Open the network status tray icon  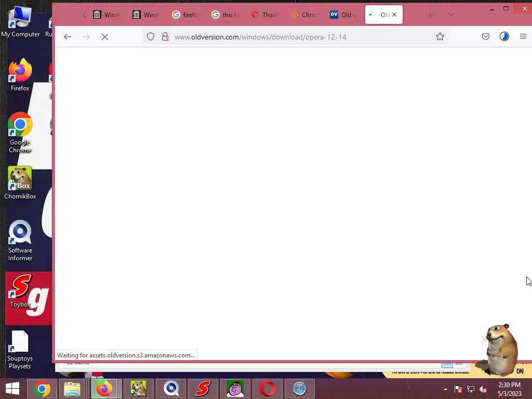tap(471, 389)
